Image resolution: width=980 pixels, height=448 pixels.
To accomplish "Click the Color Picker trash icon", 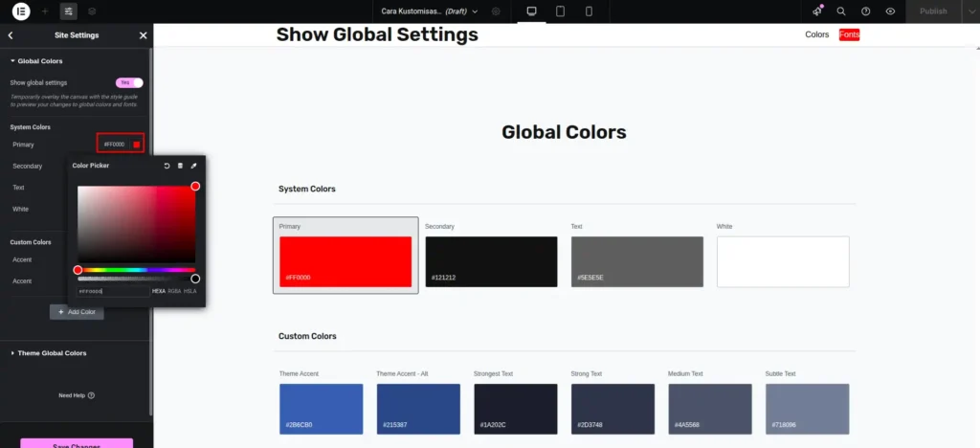I will 181,166.
